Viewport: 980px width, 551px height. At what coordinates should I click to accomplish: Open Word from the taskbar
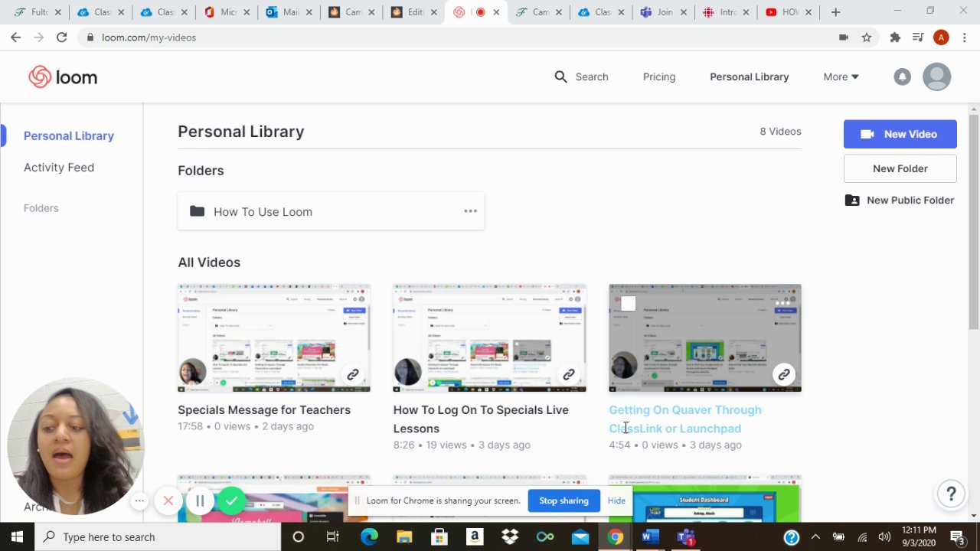(650, 536)
